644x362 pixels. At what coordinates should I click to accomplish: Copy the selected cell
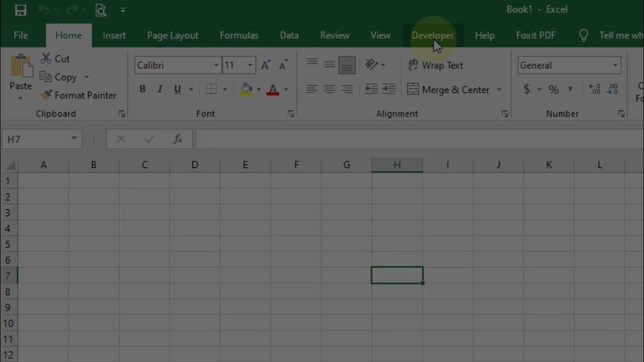point(59,77)
